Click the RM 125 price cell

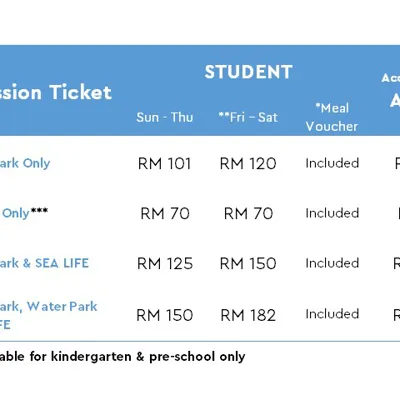click(x=165, y=264)
